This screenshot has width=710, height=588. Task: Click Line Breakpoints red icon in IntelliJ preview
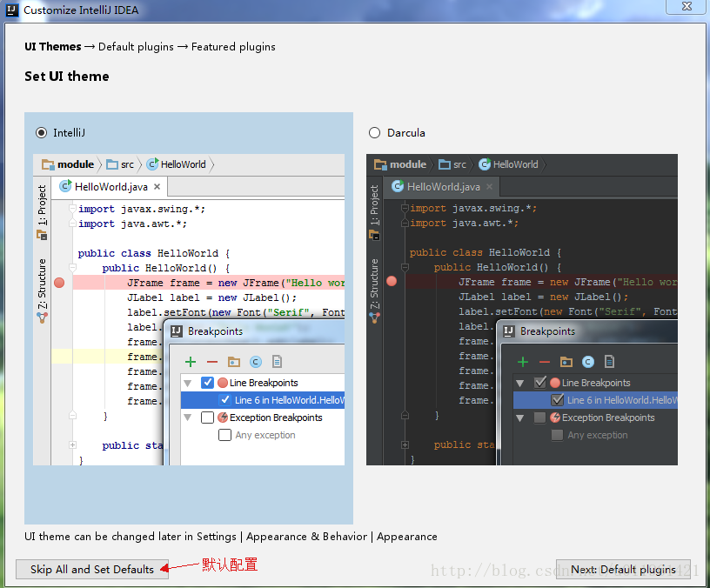pyautogui.click(x=223, y=383)
